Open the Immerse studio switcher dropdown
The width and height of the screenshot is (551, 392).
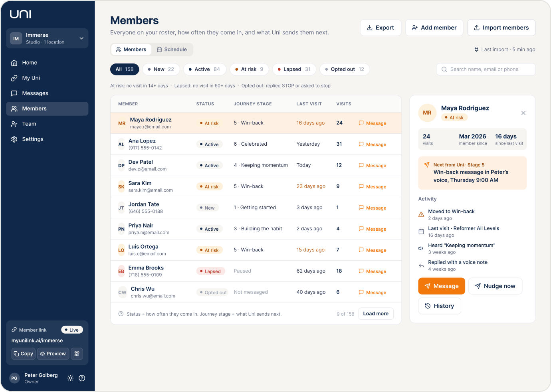(47, 38)
